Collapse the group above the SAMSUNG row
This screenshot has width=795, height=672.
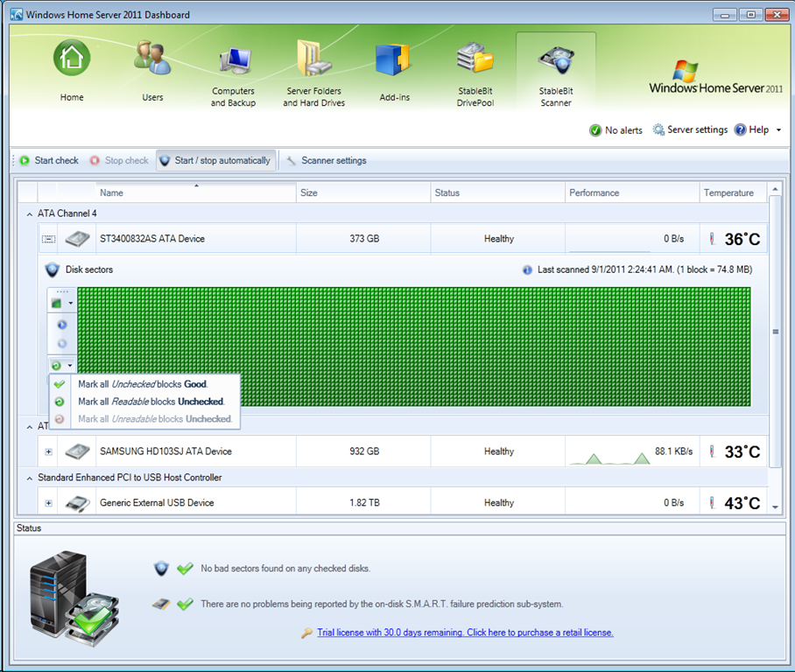coord(30,427)
